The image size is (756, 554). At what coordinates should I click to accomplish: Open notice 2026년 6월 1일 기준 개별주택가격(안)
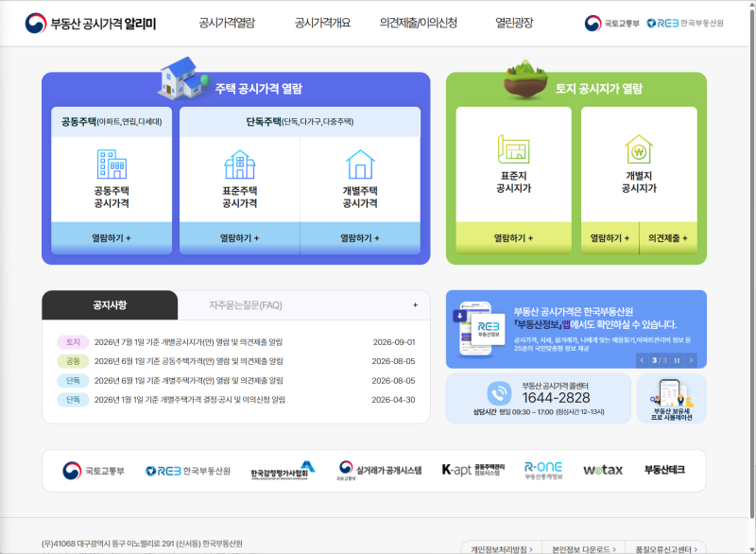click(188, 380)
